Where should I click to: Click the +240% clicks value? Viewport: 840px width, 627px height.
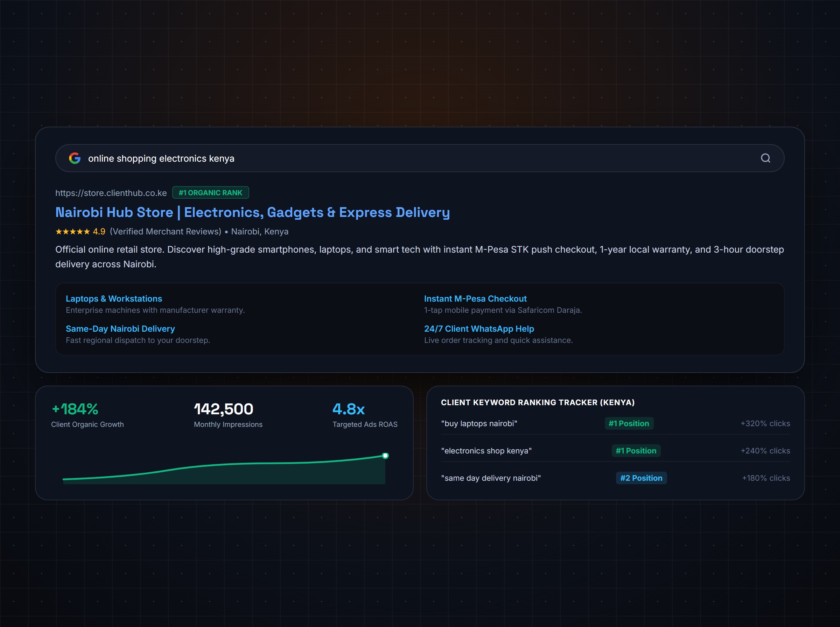(x=765, y=451)
